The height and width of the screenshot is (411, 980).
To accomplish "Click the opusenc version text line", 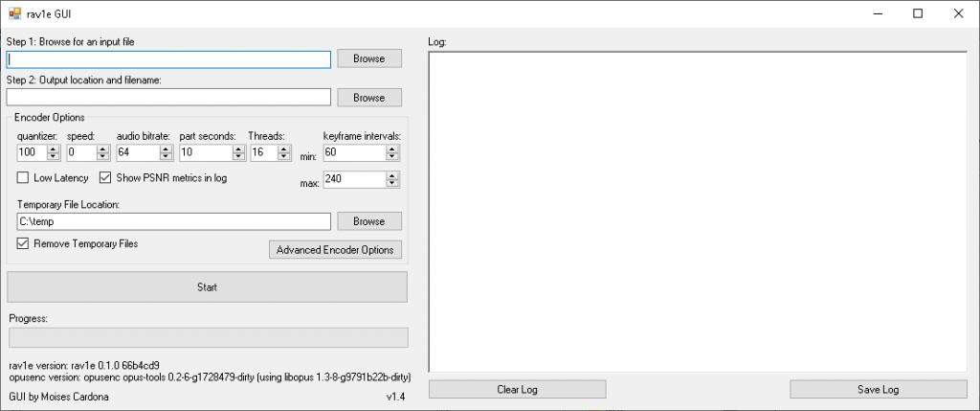I will 210,377.
